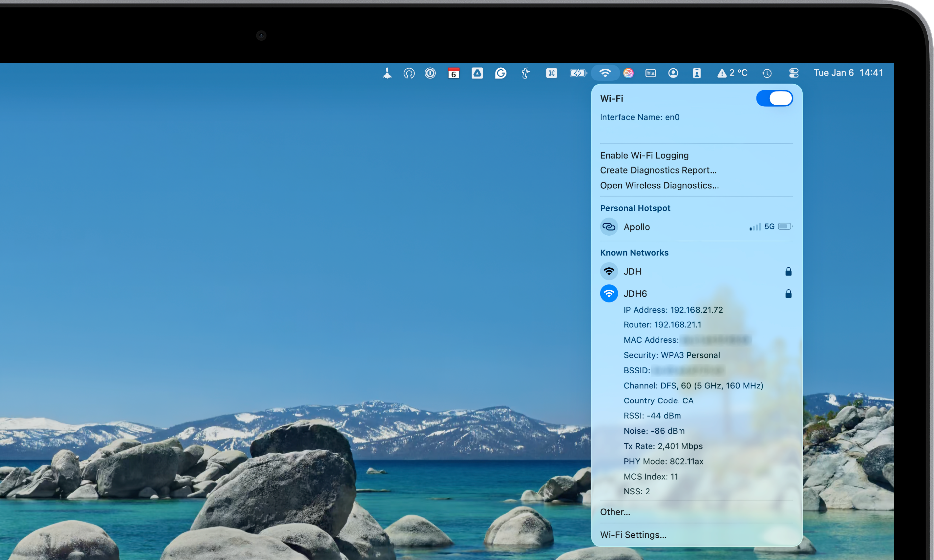Select Enable Wi-Fi Logging

click(x=644, y=155)
